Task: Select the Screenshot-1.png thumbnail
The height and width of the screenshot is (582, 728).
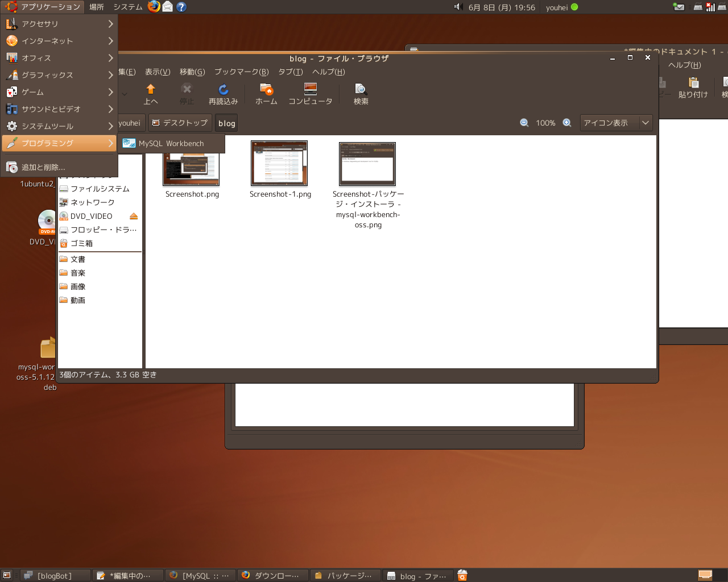Action: (279, 164)
